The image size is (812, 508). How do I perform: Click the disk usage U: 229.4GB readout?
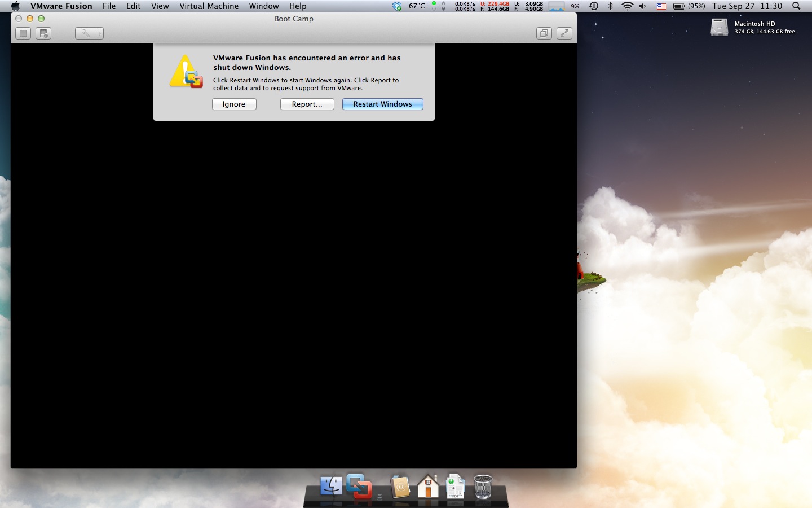point(495,3)
